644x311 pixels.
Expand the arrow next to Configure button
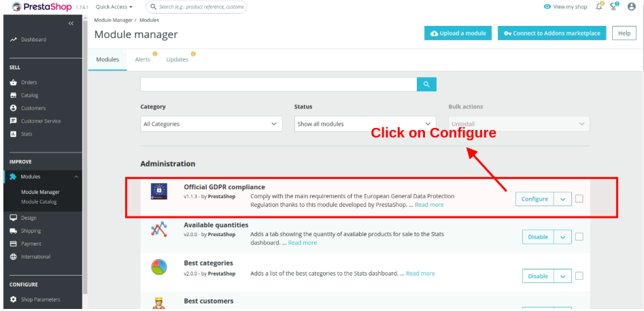562,199
